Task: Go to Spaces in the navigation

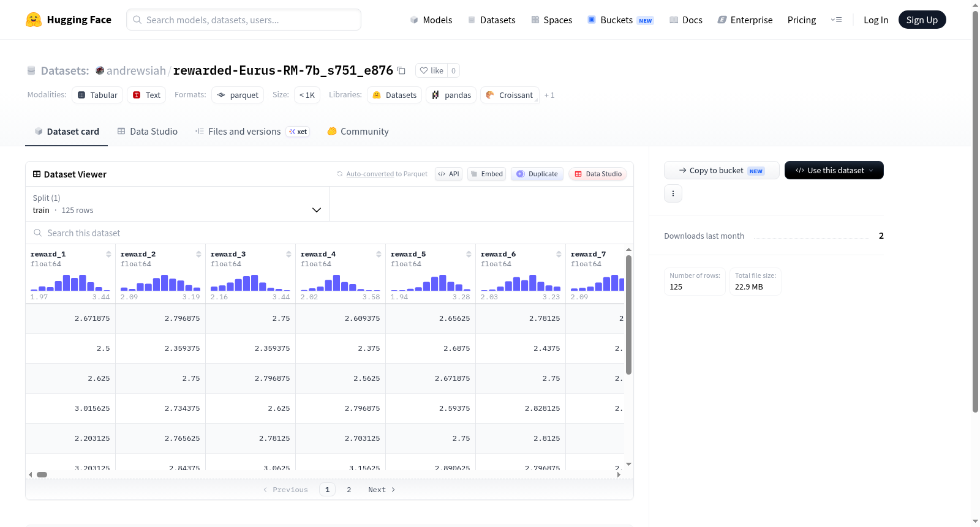Action: coord(552,20)
